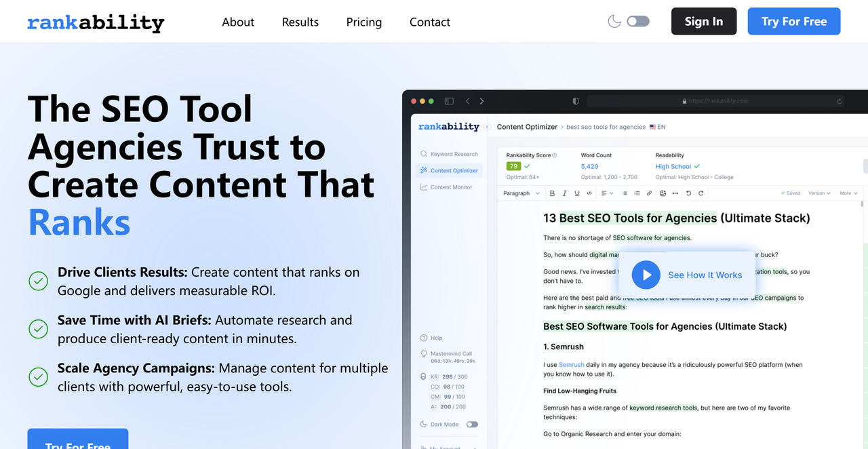868x449 pixels.
Task: Click the redo icon in the editor
Action: [x=701, y=193]
